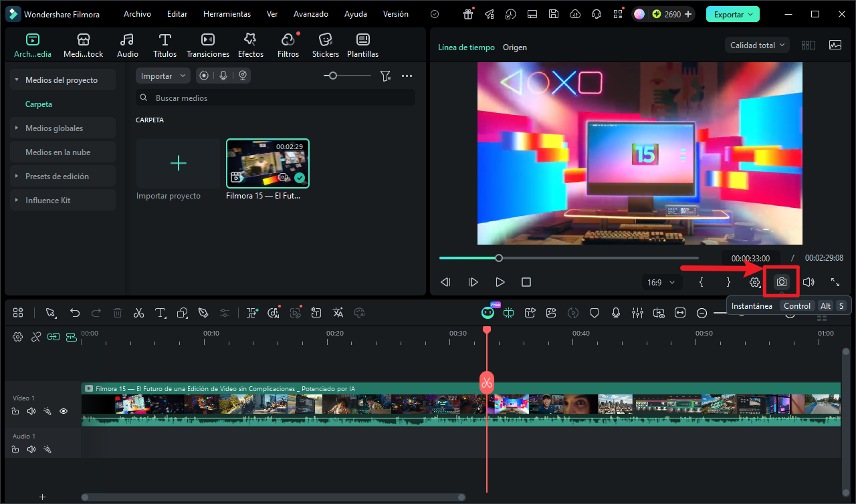Screen dimensions: 856x504
Task: Open the Archivo menu
Action: coord(137,14)
